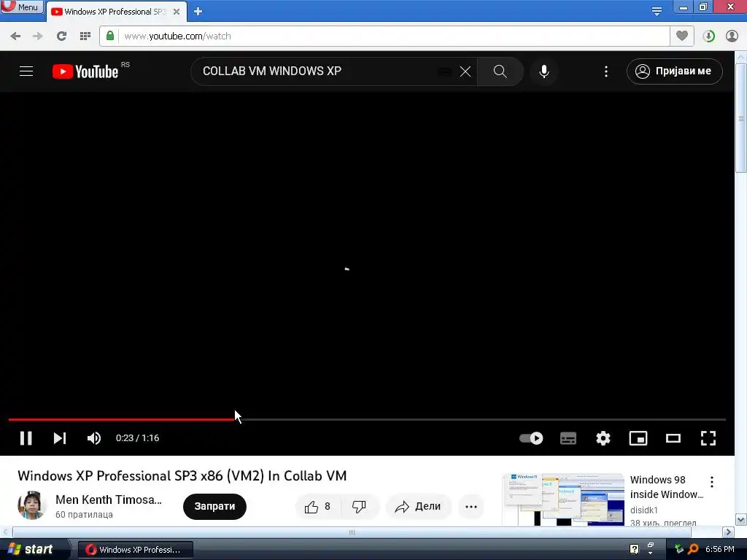
Task: Open the YouTube hamburger guide menu
Action: (26, 71)
